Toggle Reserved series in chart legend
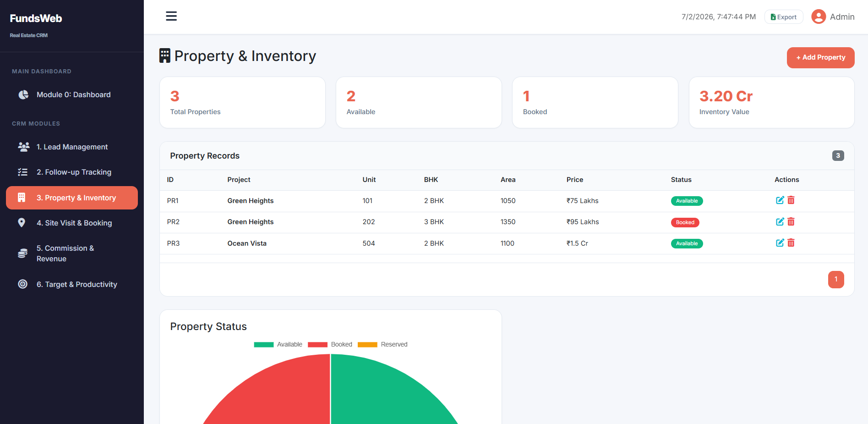Image resolution: width=868 pixels, height=424 pixels. point(382,345)
